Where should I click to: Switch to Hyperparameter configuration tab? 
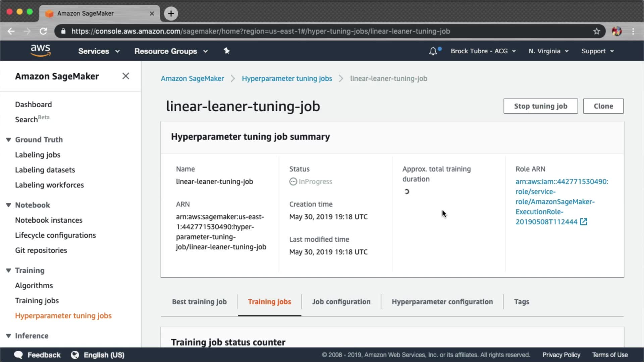point(442,302)
